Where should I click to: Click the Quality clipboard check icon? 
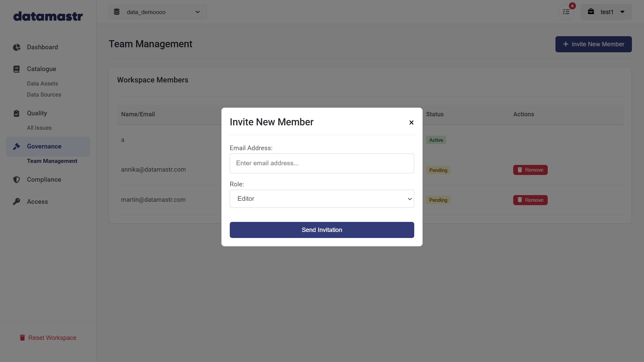tap(16, 113)
